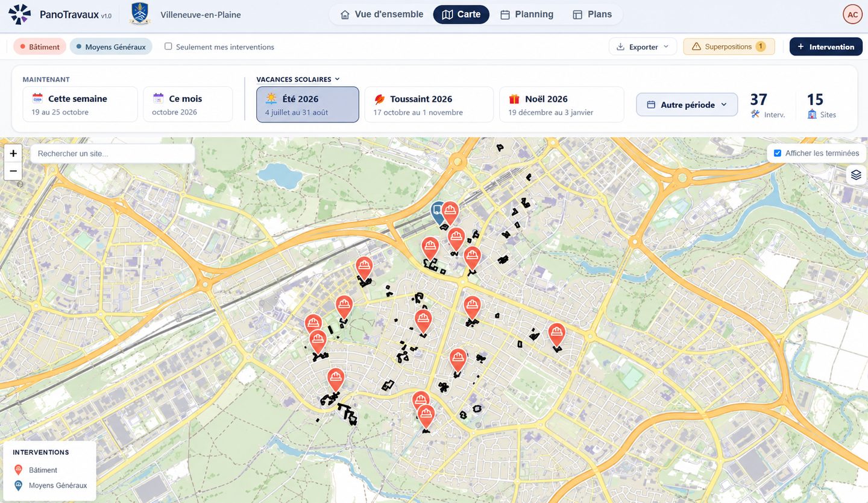
Task: Choose the Toussaint 2026 period
Action: 429,104
